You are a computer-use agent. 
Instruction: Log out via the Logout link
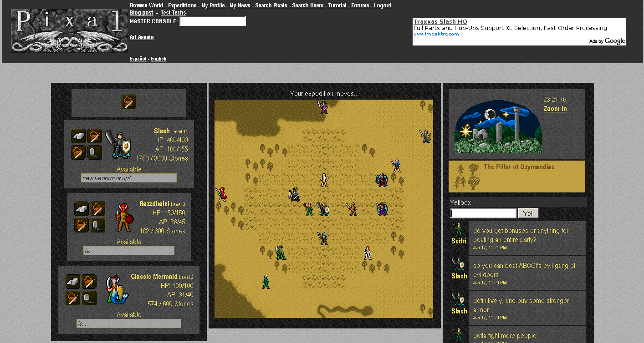coord(383,5)
